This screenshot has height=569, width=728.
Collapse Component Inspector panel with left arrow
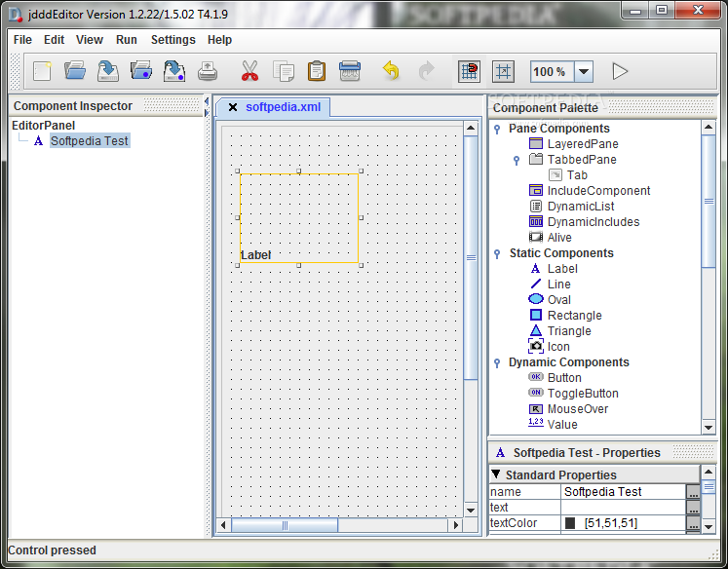[207, 100]
